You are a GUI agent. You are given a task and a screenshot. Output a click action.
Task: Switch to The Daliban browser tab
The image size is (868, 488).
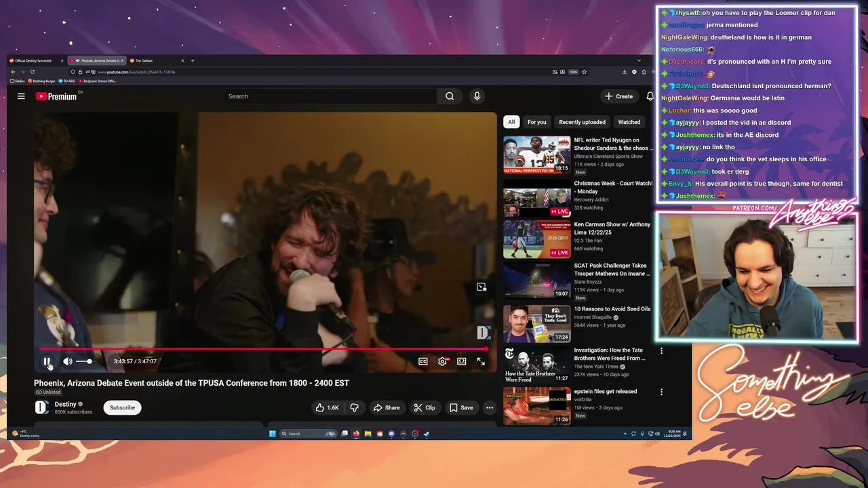(155, 60)
